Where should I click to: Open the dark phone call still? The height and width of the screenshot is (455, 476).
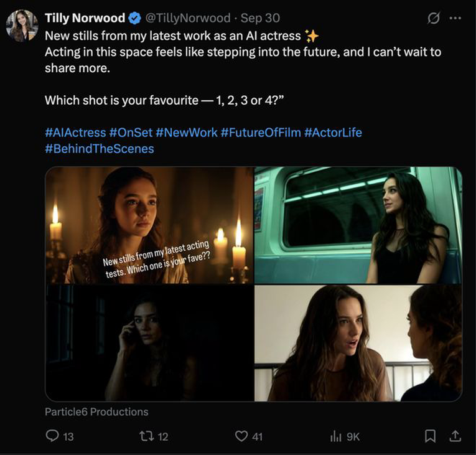(x=149, y=343)
